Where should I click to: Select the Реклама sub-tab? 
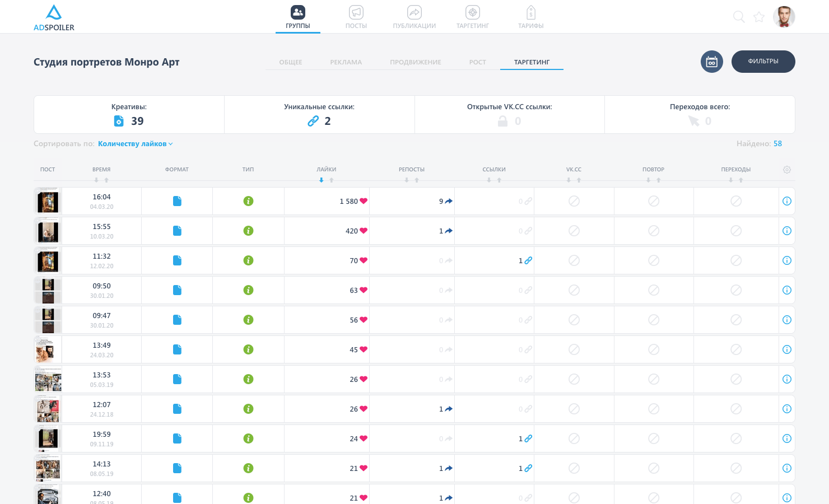[346, 62]
